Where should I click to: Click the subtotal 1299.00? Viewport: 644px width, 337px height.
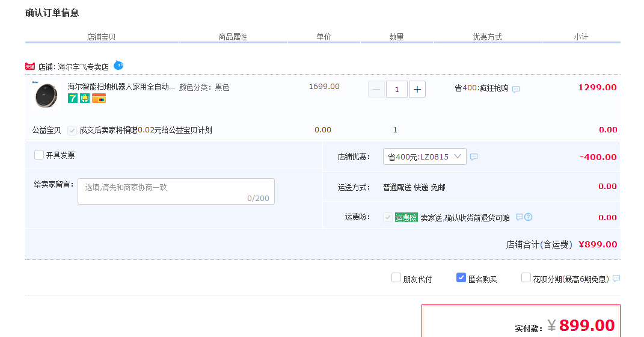click(597, 87)
